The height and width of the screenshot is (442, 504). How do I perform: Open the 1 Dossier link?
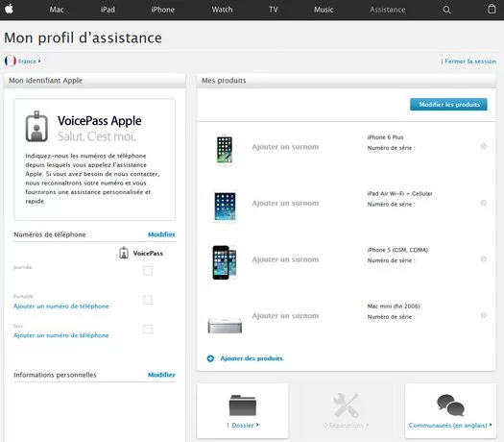point(242,426)
